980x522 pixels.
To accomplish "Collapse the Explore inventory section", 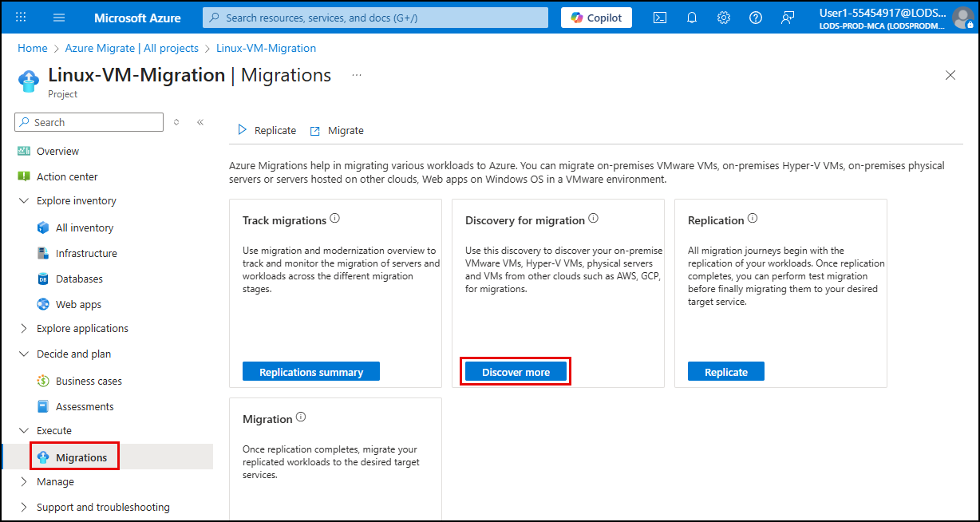I will coord(22,200).
